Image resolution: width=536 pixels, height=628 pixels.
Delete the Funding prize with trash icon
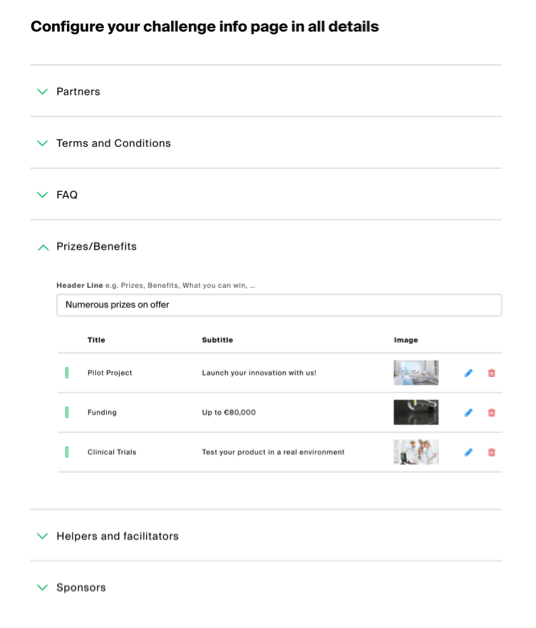click(492, 413)
